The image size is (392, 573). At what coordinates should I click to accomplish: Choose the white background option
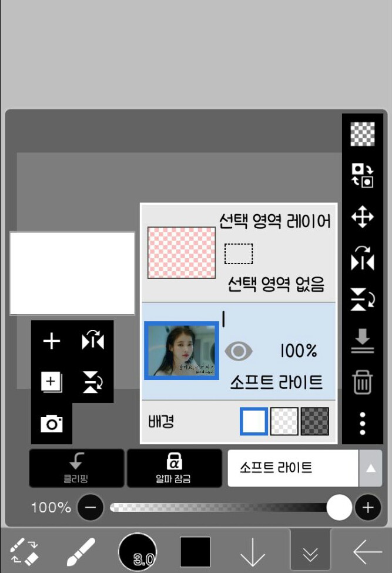[x=254, y=422]
